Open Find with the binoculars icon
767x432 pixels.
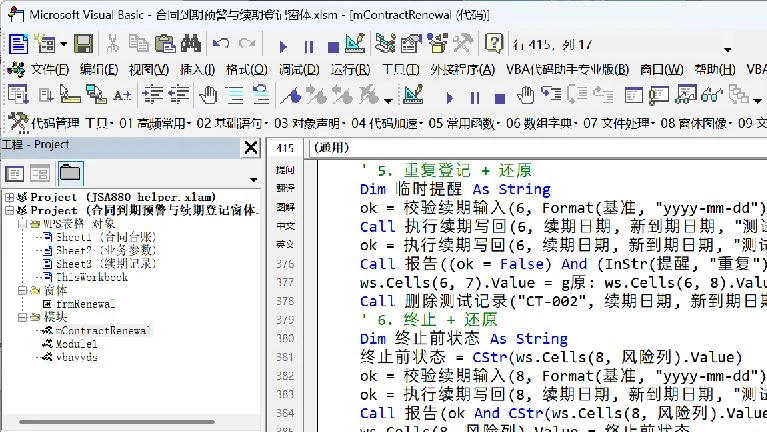pyautogui.click(x=190, y=44)
